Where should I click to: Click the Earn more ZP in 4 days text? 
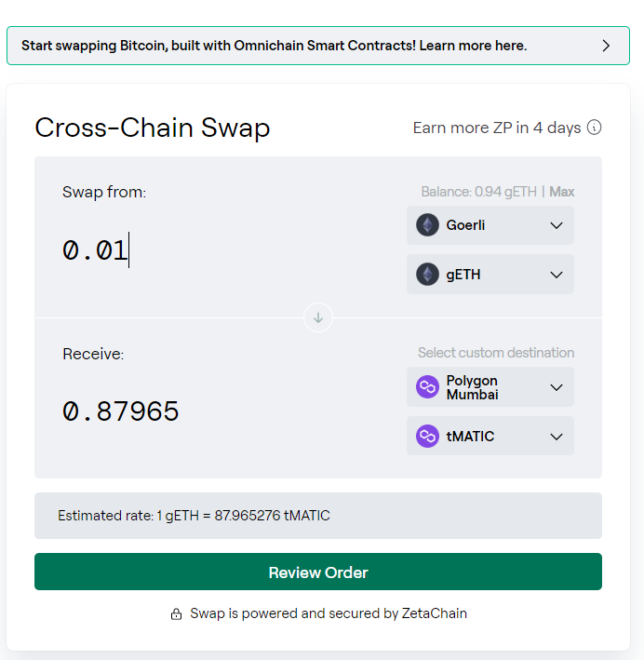[x=497, y=128]
